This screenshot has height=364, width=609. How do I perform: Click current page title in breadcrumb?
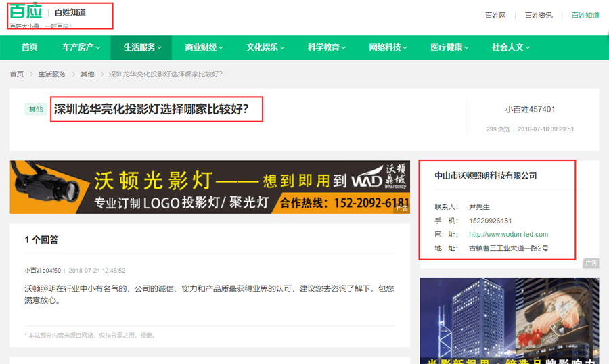166,74
